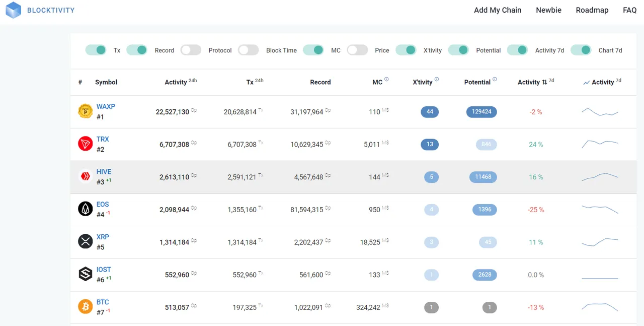The height and width of the screenshot is (326, 644).
Task: Click the HIVE Potential badge 11468
Action: click(x=483, y=177)
